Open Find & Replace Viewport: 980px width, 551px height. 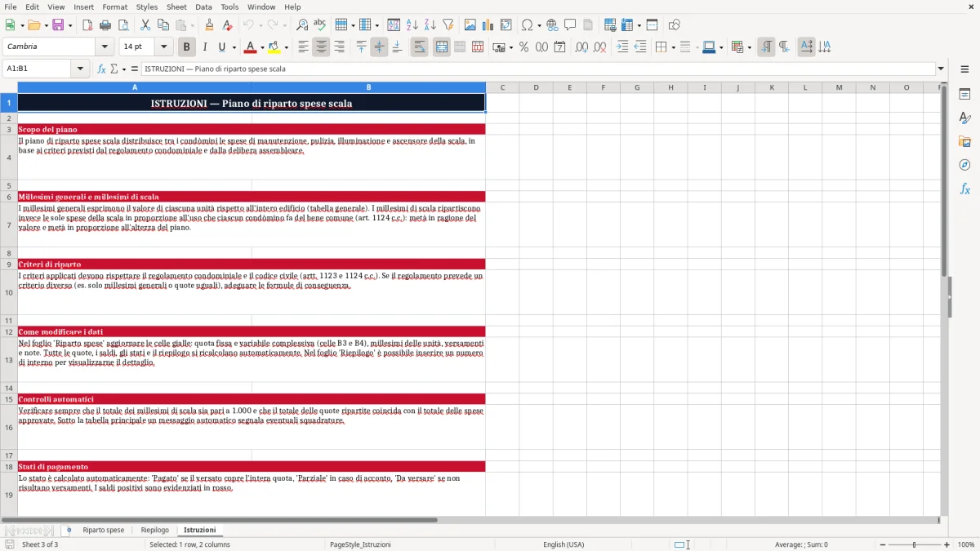tap(302, 25)
